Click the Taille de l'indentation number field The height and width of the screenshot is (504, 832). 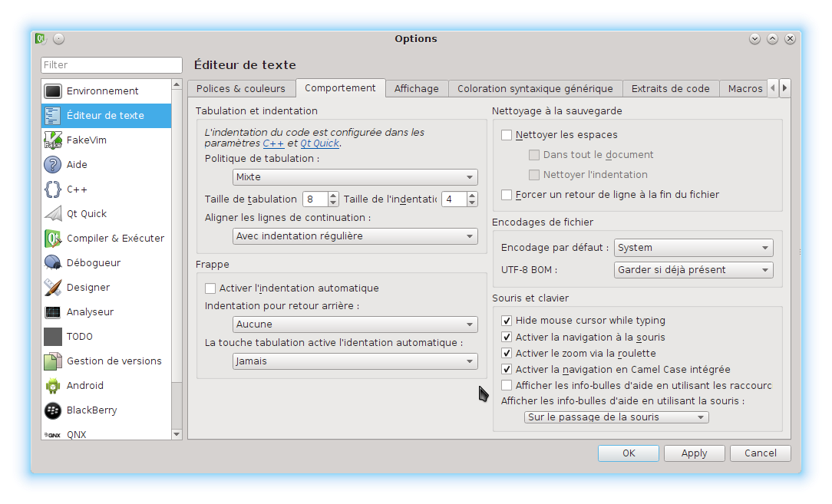[x=454, y=199]
